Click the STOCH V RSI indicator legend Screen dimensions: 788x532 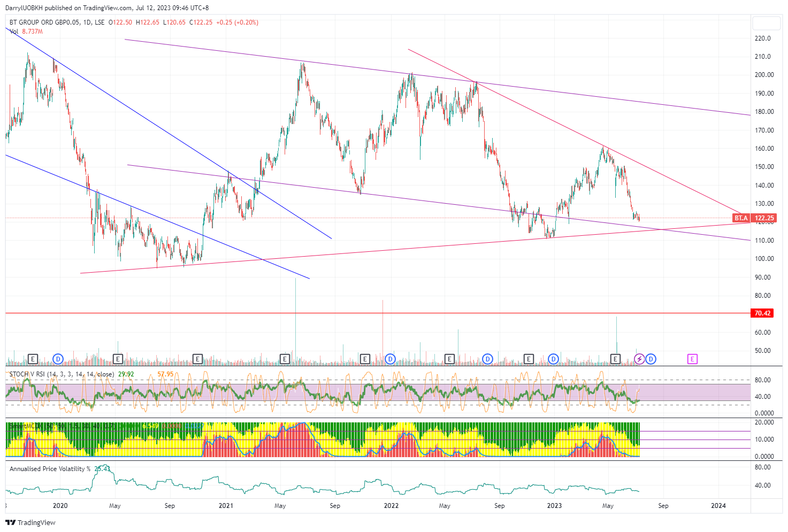pyautogui.click(x=62, y=374)
